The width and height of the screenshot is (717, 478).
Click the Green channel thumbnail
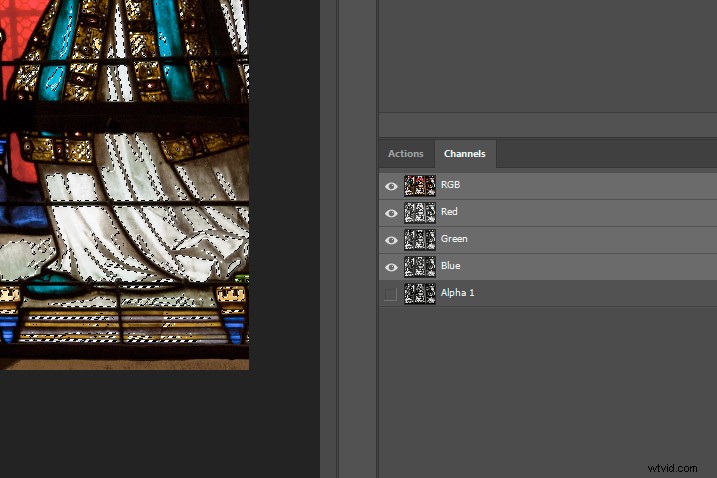click(420, 240)
